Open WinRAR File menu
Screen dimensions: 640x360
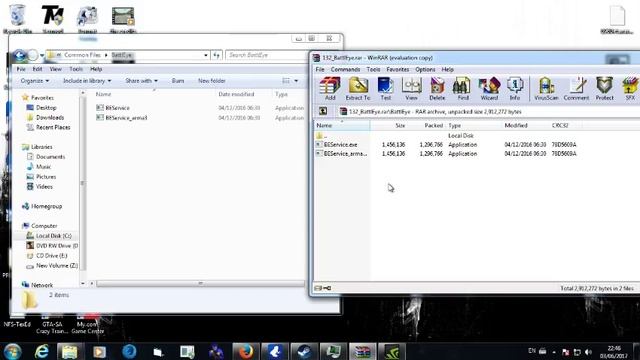click(x=320, y=69)
